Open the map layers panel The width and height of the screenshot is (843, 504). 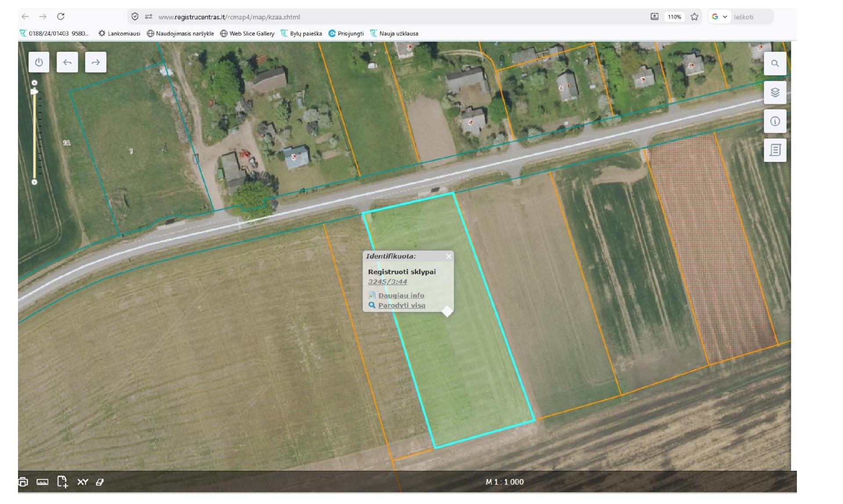(775, 93)
